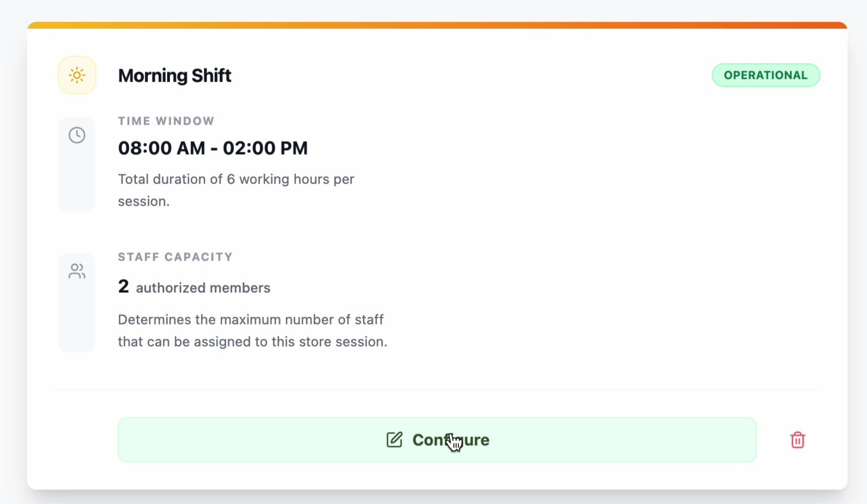Click the 08:00 AM - 02:00 PM time range

coord(212,148)
